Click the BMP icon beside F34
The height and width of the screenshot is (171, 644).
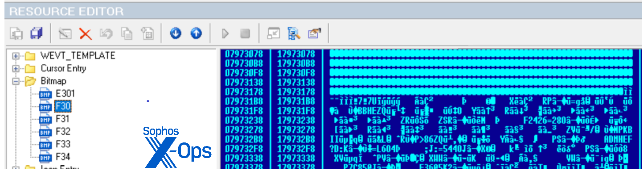46,157
